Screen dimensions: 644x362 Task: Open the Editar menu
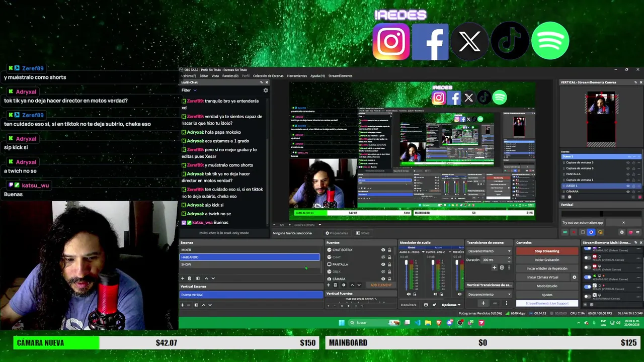(x=204, y=76)
